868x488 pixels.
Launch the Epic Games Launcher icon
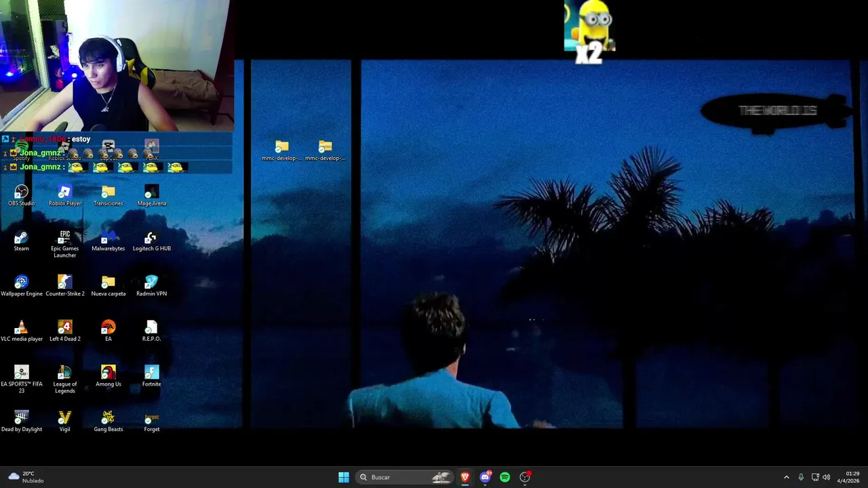(64, 244)
